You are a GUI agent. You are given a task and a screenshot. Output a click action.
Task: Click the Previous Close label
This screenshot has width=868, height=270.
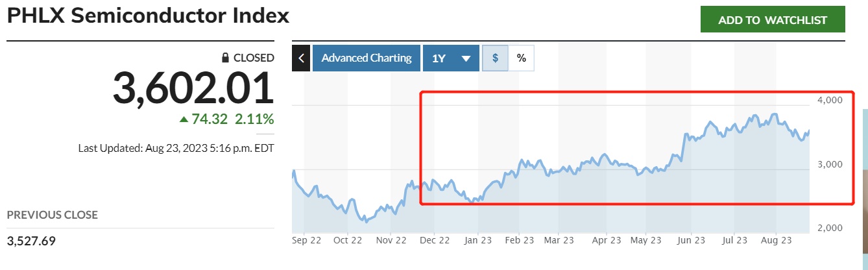coord(53,214)
